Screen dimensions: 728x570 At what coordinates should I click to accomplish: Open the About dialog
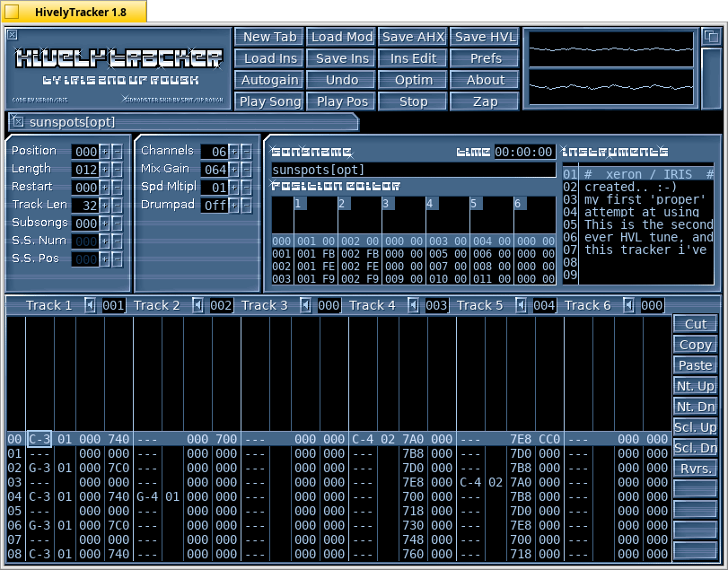[485, 80]
